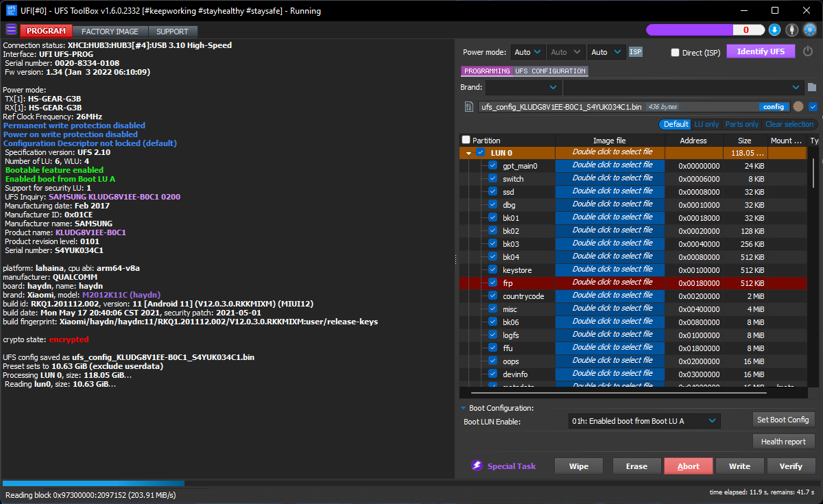Image resolution: width=823 pixels, height=504 pixels.
Task: Uncheck the devinfo partition checkbox
Action: [492, 374]
